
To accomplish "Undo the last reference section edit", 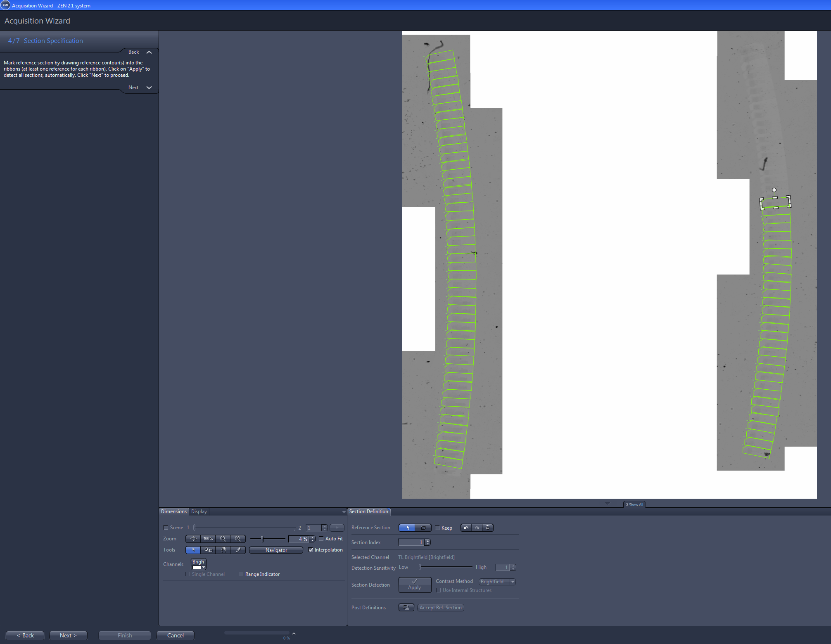I will (x=466, y=528).
